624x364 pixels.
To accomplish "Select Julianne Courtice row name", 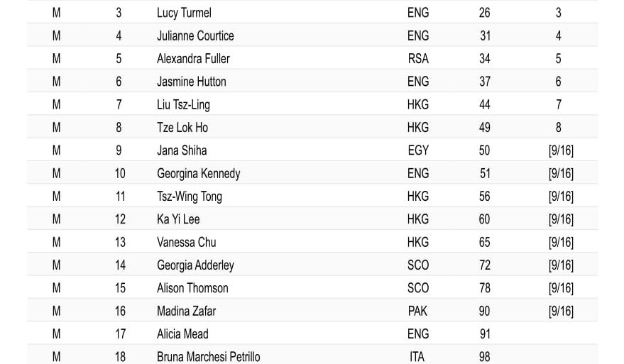I will tap(195, 35).
